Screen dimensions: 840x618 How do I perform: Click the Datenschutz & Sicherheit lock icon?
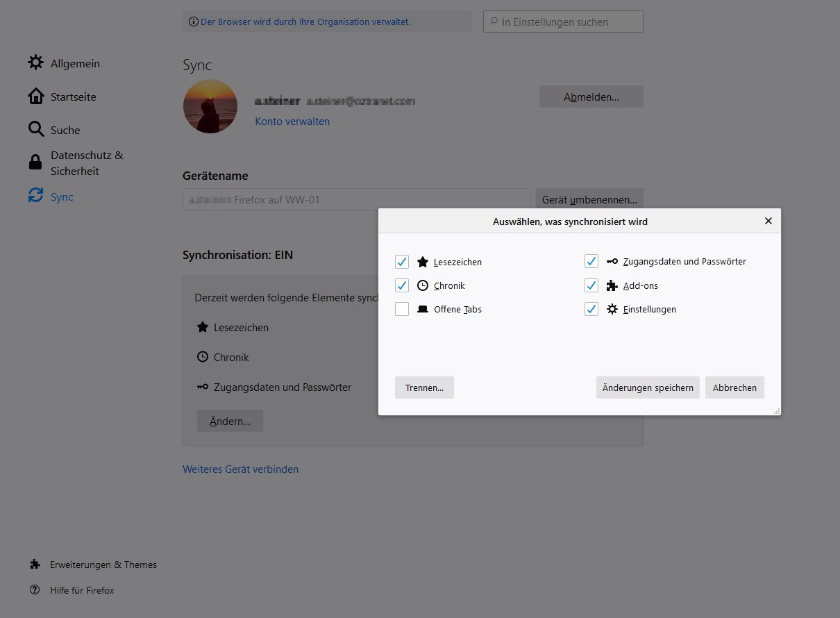(x=35, y=162)
